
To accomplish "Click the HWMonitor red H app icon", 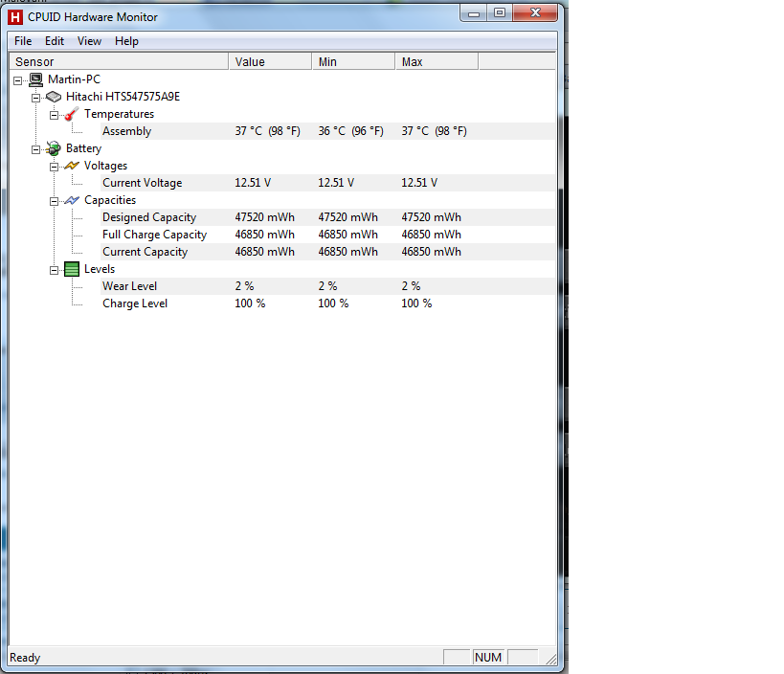I will (x=15, y=17).
